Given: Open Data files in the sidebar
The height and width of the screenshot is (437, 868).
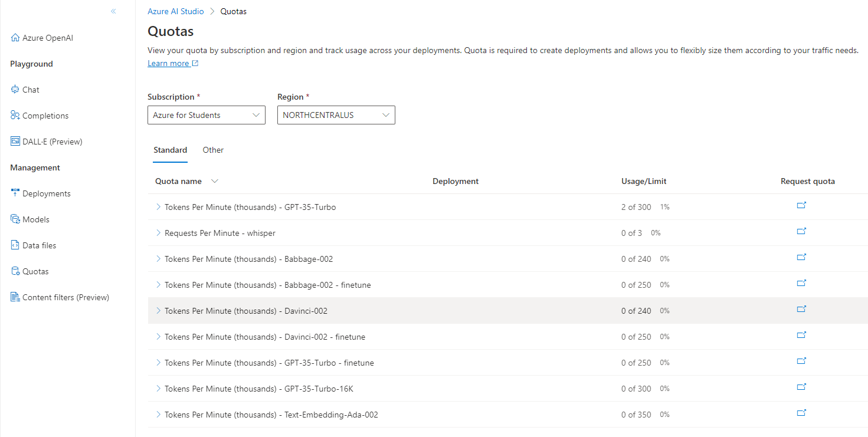Looking at the screenshot, I should [x=40, y=245].
